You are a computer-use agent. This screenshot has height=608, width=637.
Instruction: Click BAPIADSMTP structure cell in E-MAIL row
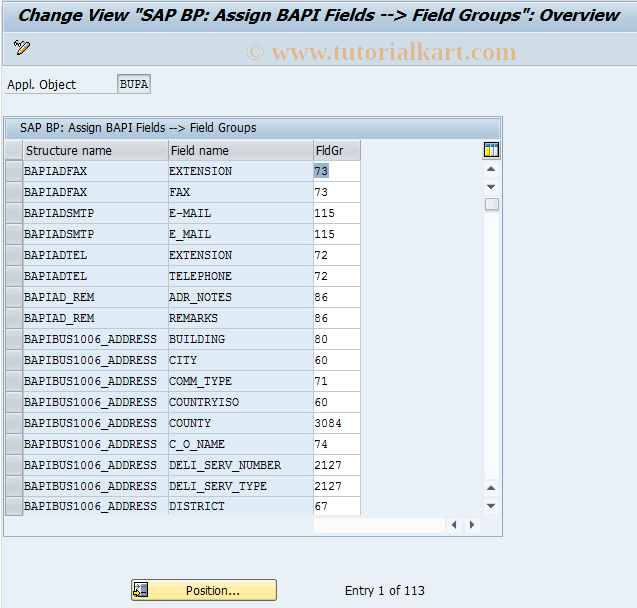click(x=95, y=213)
